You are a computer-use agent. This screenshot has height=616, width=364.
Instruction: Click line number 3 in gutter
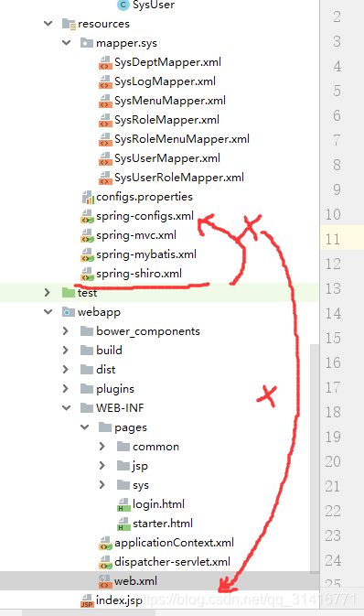pos(337,41)
